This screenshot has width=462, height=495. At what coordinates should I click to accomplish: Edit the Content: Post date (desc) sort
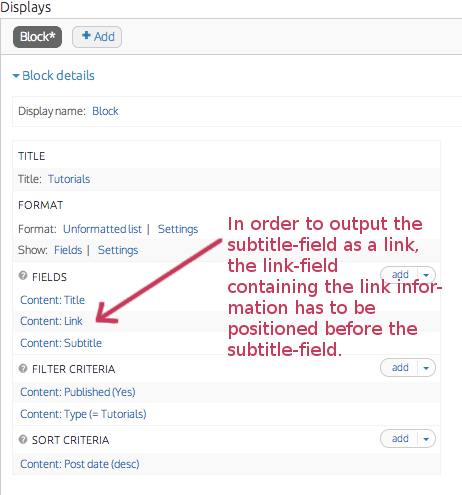(80, 464)
